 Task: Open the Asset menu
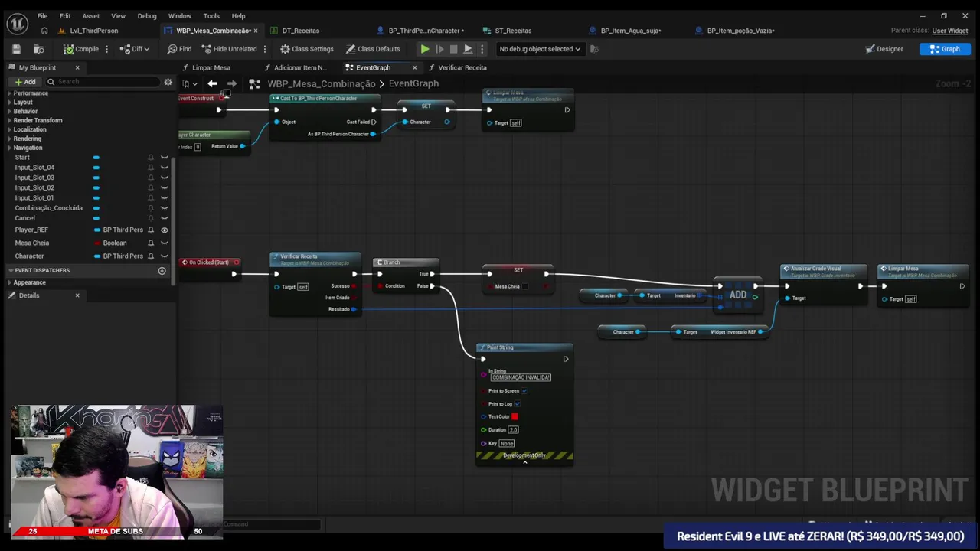click(91, 15)
